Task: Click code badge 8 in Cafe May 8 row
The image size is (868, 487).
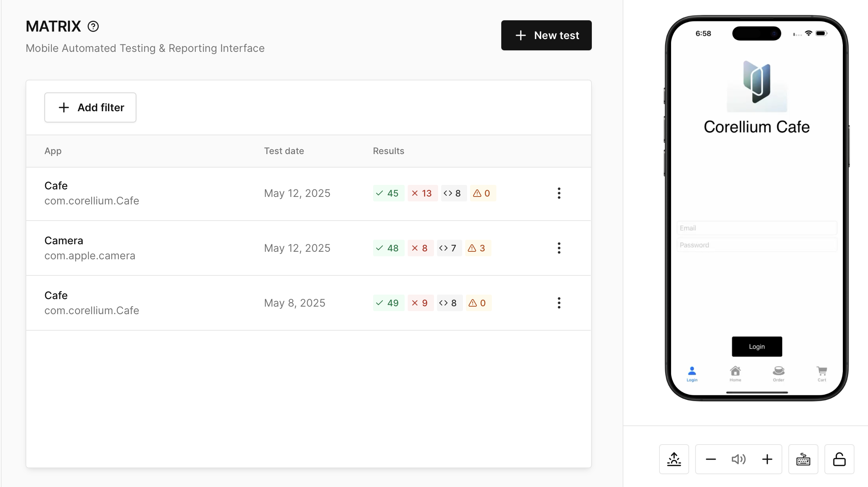Action: tap(449, 303)
